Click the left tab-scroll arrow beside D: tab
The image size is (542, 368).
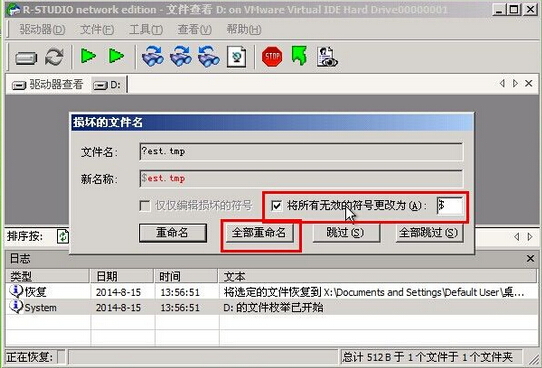(x=502, y=83)
